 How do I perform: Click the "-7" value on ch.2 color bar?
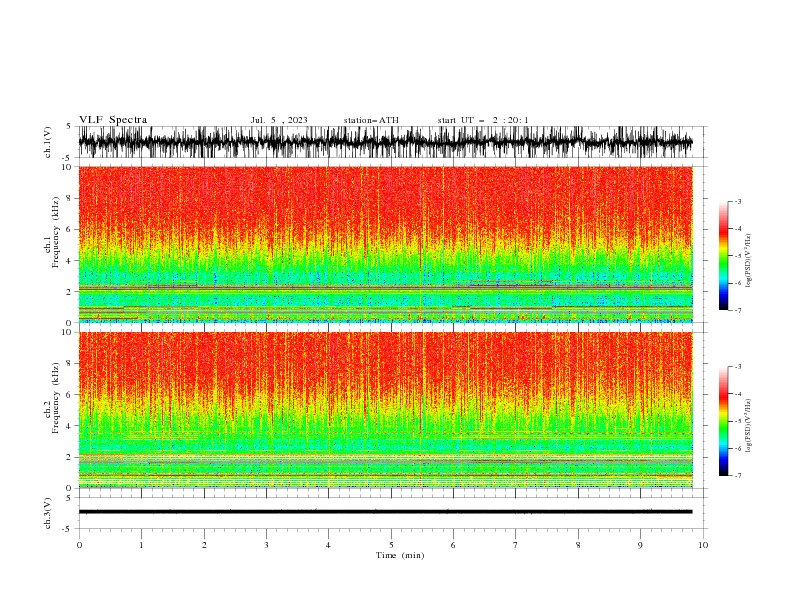[x=737, y=476]
